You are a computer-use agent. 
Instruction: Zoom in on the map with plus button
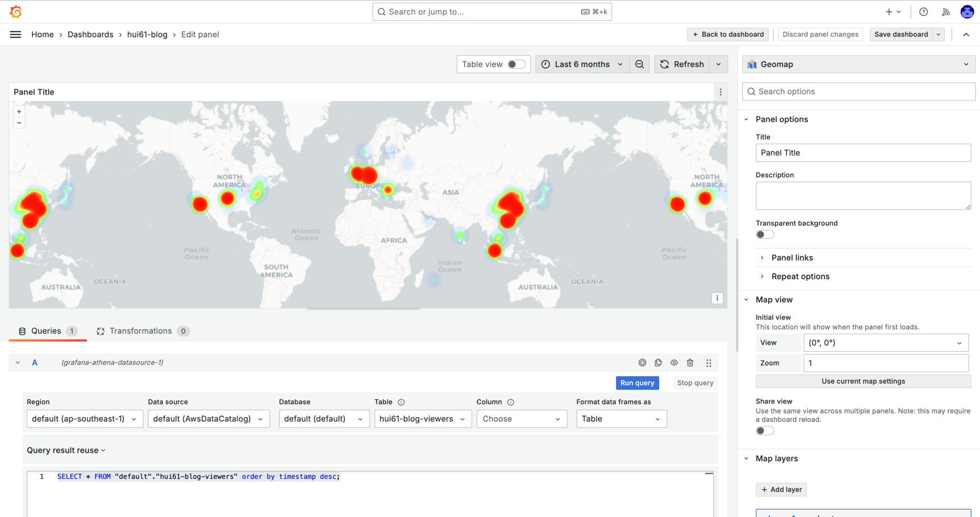coord(19,112)
